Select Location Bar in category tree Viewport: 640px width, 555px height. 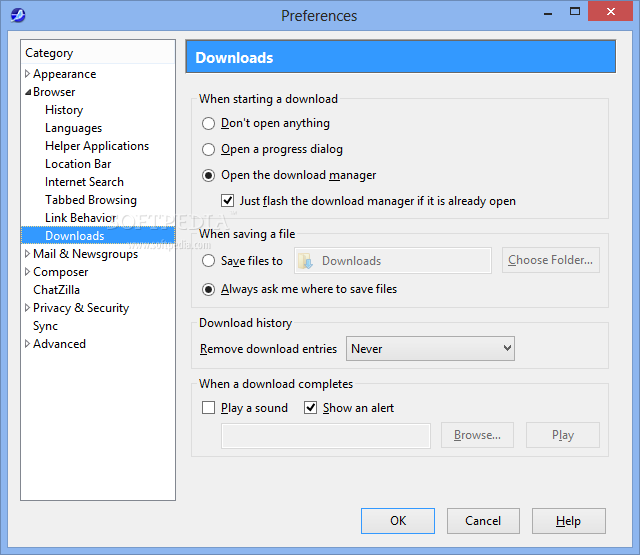coord(78,164)
